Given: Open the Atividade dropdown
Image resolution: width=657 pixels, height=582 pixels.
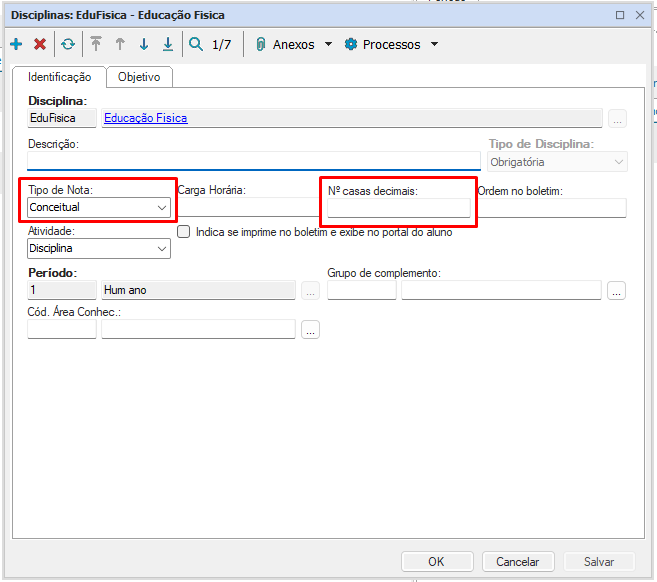Looking at the screenshot, I should tap(99, 248).
